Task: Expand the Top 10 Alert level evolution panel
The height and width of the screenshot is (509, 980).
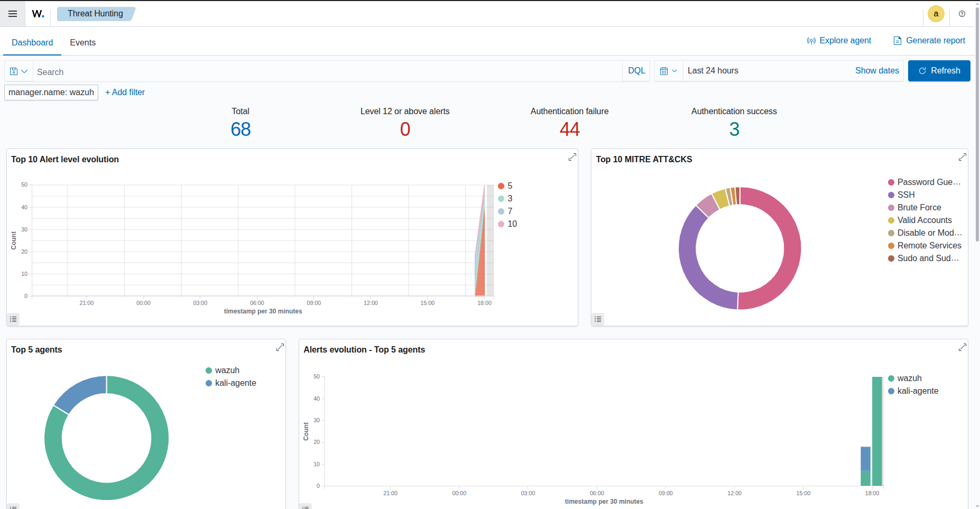Action: coord(572,157)
